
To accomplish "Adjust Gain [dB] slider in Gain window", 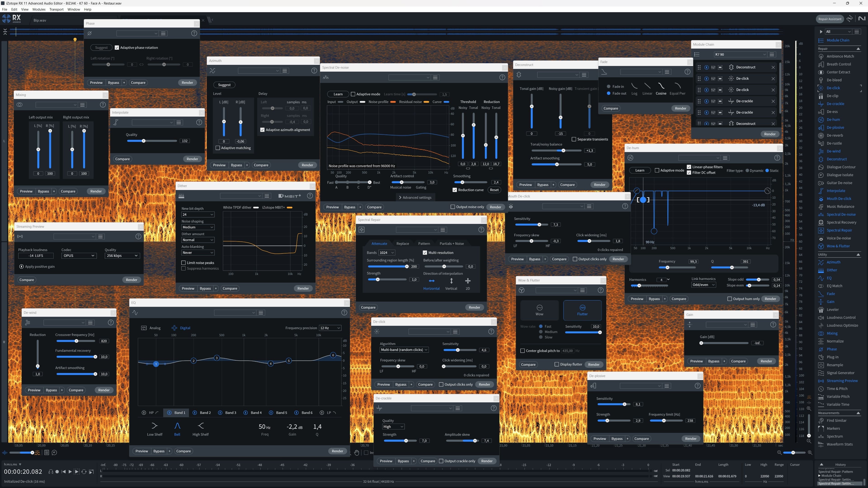I will pos(724,343).
